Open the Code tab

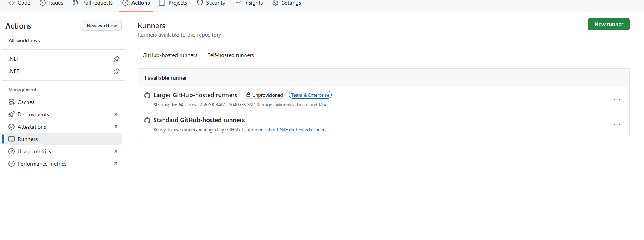click(x=19, y=3)
